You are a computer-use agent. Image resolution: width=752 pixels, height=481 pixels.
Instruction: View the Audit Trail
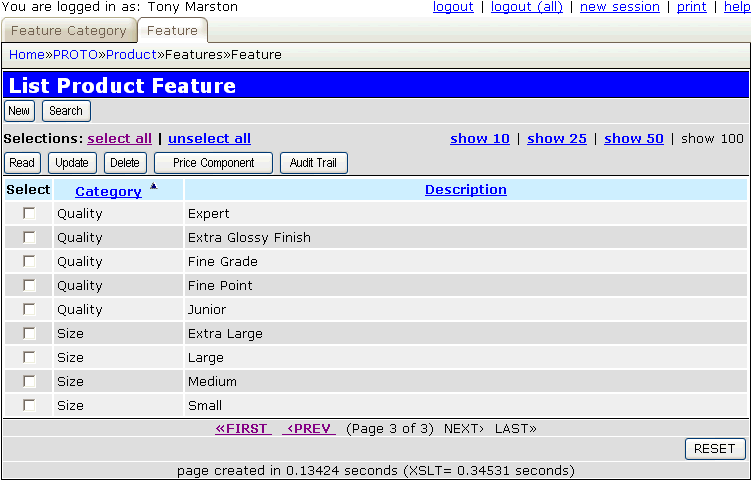coord(313,163)
